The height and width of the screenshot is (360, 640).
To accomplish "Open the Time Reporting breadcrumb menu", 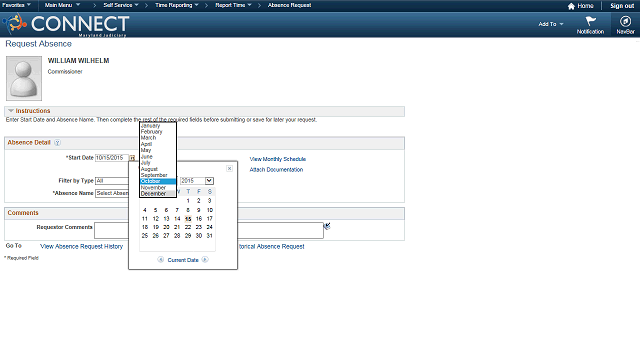I will coord(177,5).
